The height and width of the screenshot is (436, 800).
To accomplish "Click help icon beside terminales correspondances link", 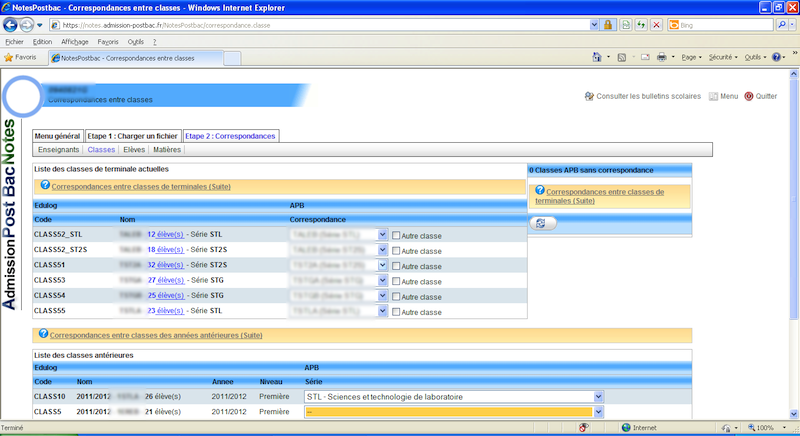I will click(45, 186).
